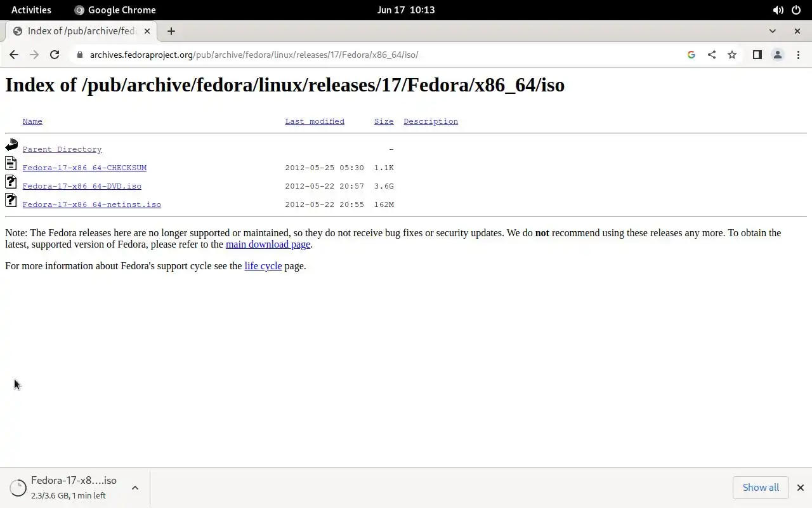
Task: Click the 3.6G size value
Action: coord(384,186)
